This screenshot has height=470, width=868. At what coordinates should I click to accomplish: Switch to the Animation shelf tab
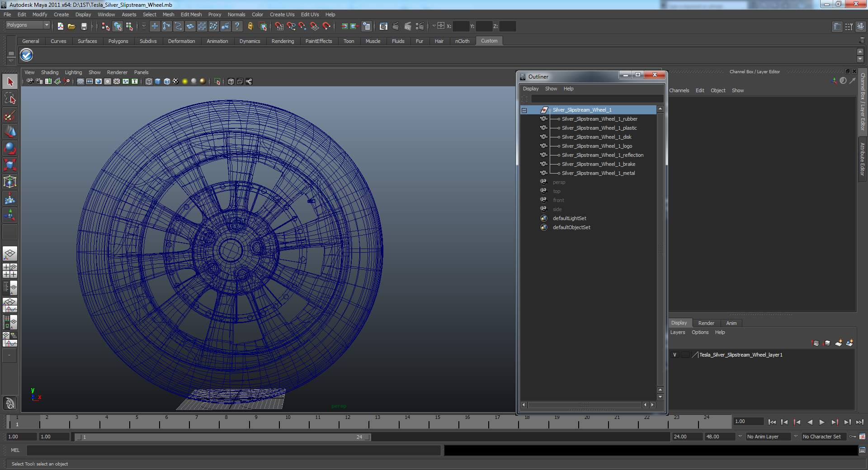(x=217, y=41)
